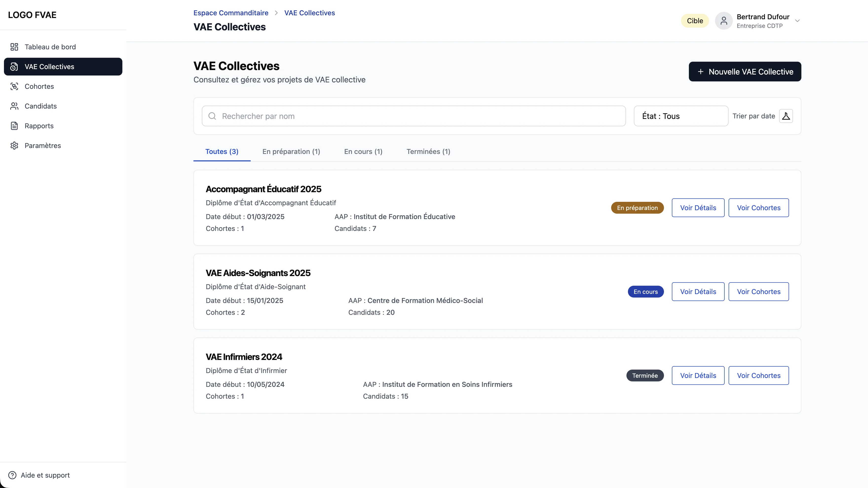Open the En préparation status filter
Image resolution: width=868 pixels, height=488 pixels.
(638, 207)
